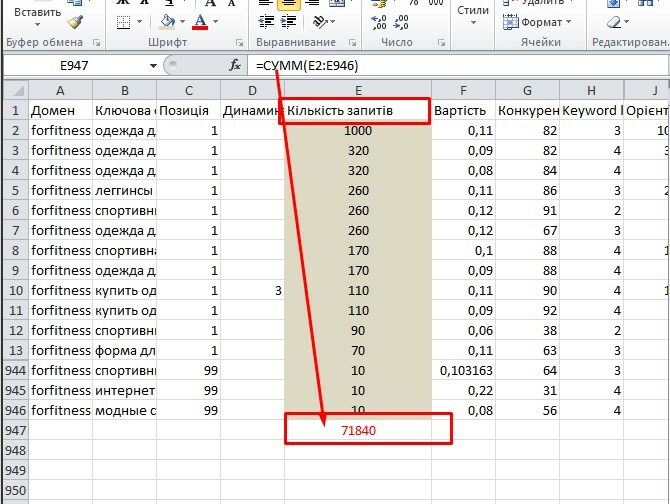Click the requests cell 70 in row 13
670x504 pixels.
point(358,350)
